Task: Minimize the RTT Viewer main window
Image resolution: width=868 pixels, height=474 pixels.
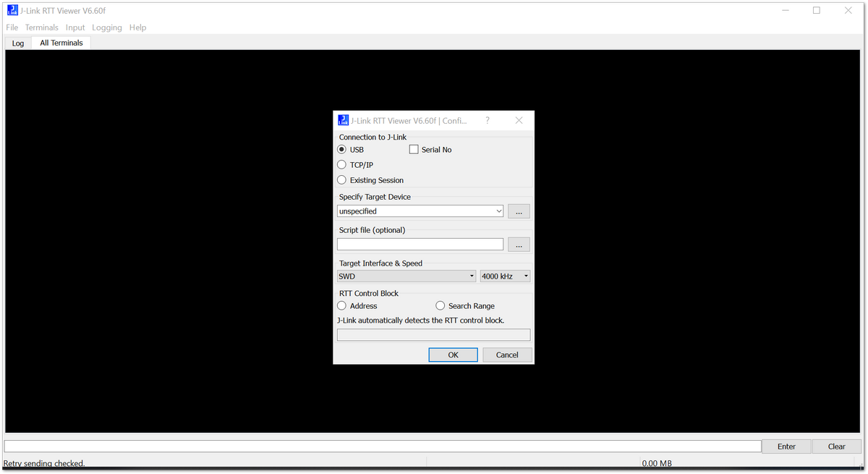Action: tap(785, 10)
